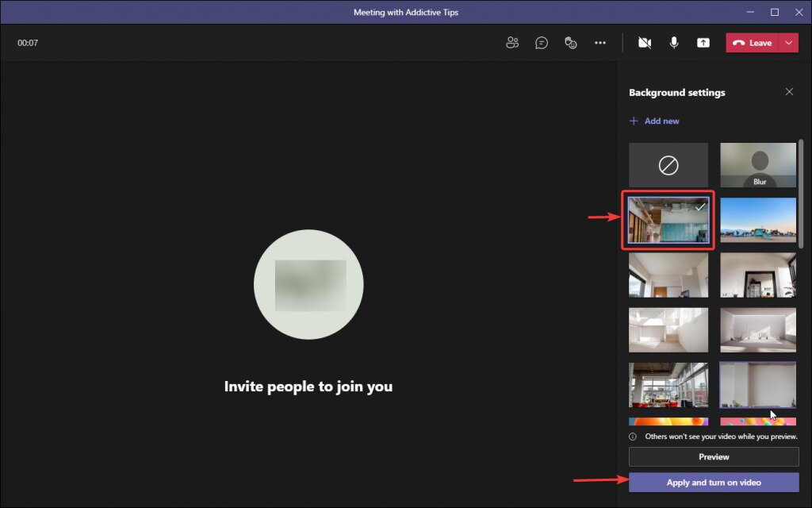Open more actions with the ellipsis
The height and width of the screenshot is (508, 812).
[x=600, y=42]
